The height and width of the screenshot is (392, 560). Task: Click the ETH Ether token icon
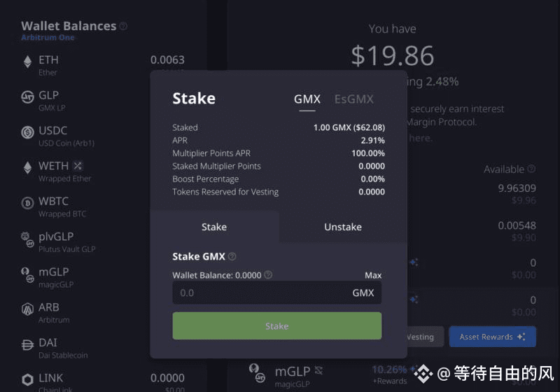[27, 62]
